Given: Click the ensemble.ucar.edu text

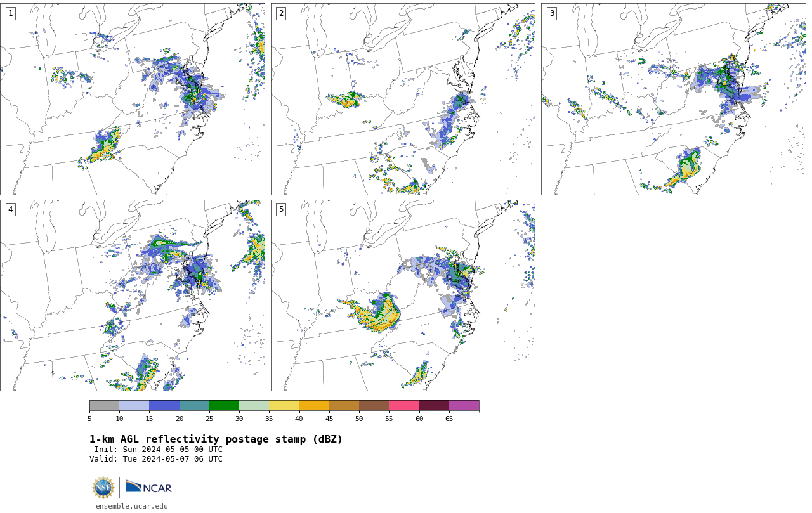Looking at the screenshot, I should (x=132, y=506).
